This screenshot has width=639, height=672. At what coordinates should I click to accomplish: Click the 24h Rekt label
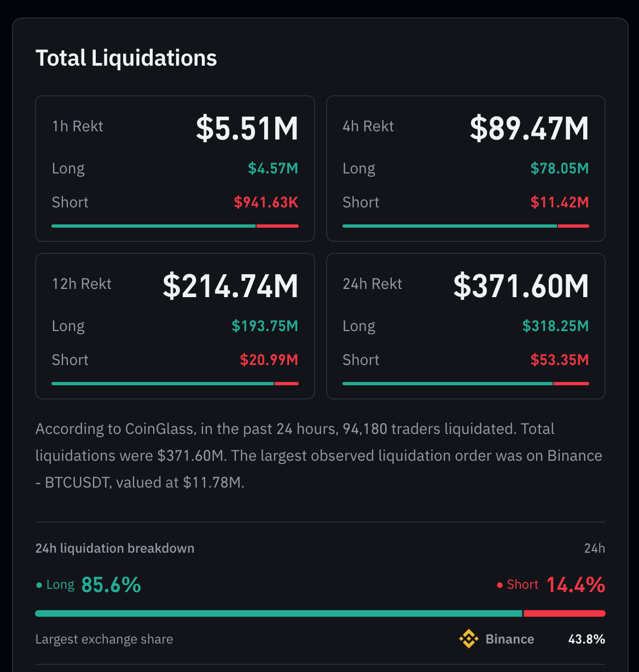(373, 284)
